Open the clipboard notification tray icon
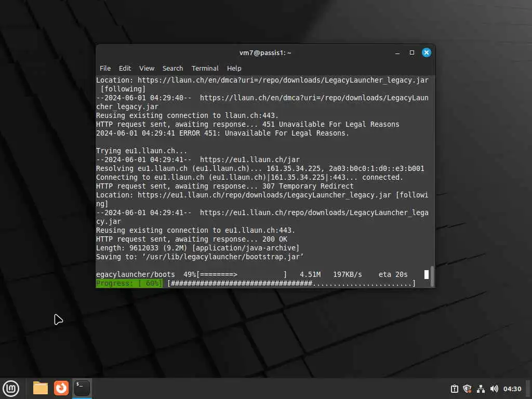 pos(454,389)
